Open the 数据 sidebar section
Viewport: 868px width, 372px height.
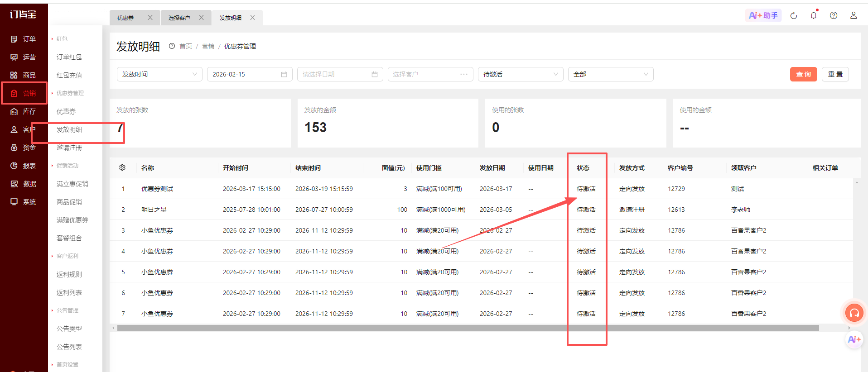[x=24, y=184]
